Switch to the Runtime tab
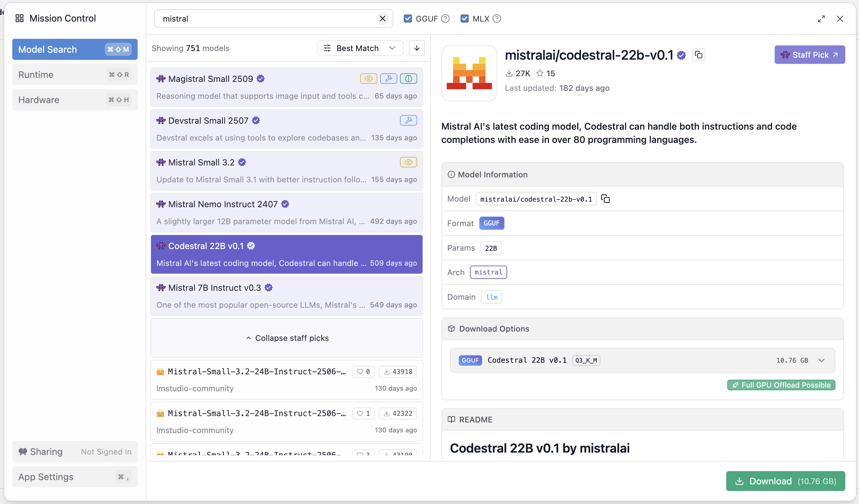The width and height of the screenshot is (859, 504). tap(75, 75)
